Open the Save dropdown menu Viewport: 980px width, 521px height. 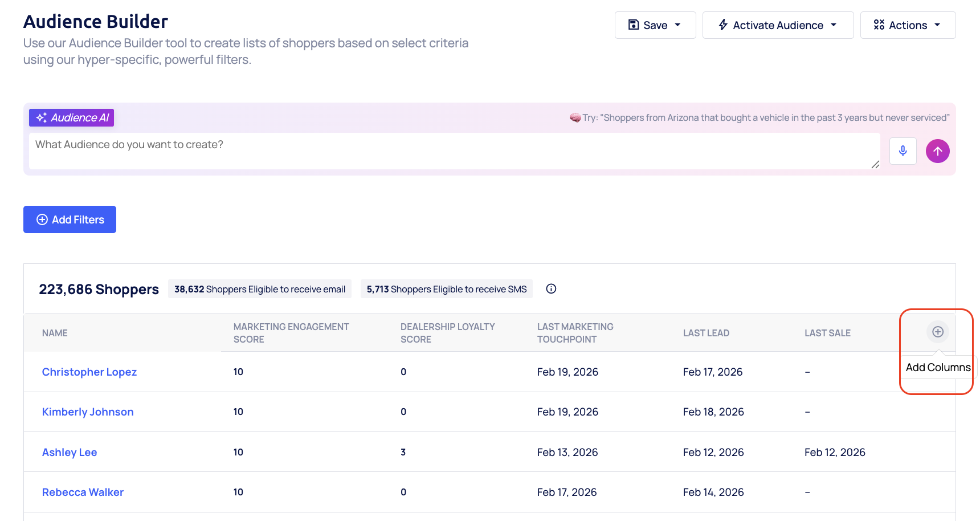coord(677,25)
